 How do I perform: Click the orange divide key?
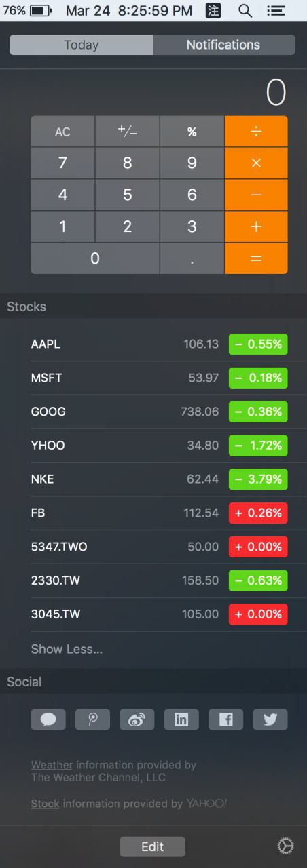click(256, 132)
